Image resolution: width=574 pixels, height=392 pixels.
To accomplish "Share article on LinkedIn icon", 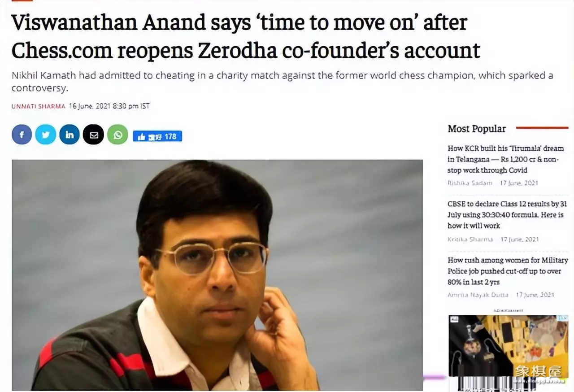I will (70, 135).
